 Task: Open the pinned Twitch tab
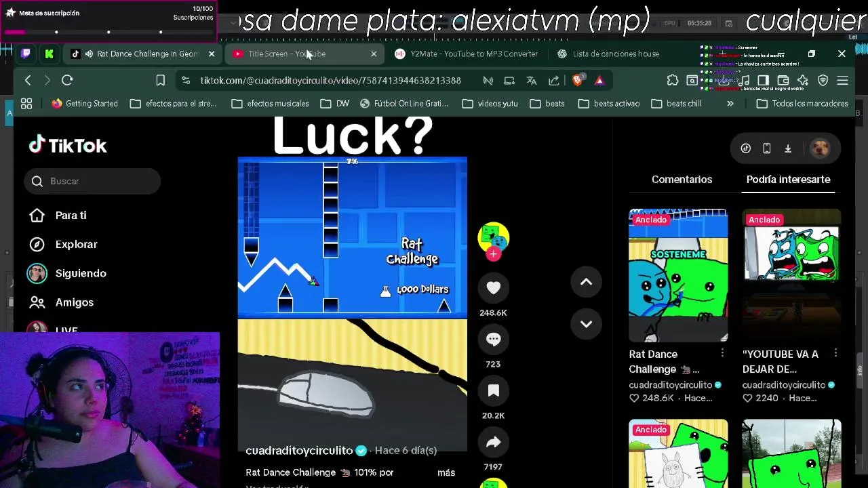click(x=26, y=54)
